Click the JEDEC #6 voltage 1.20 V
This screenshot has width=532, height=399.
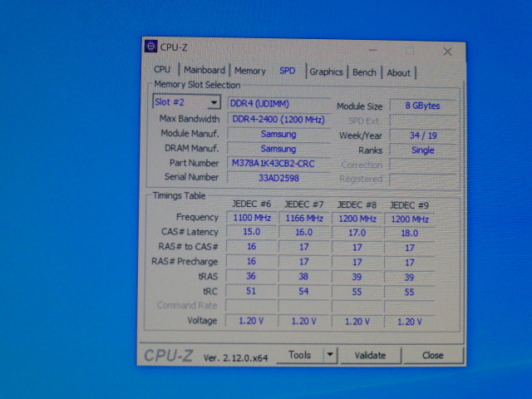click(251, 321)
